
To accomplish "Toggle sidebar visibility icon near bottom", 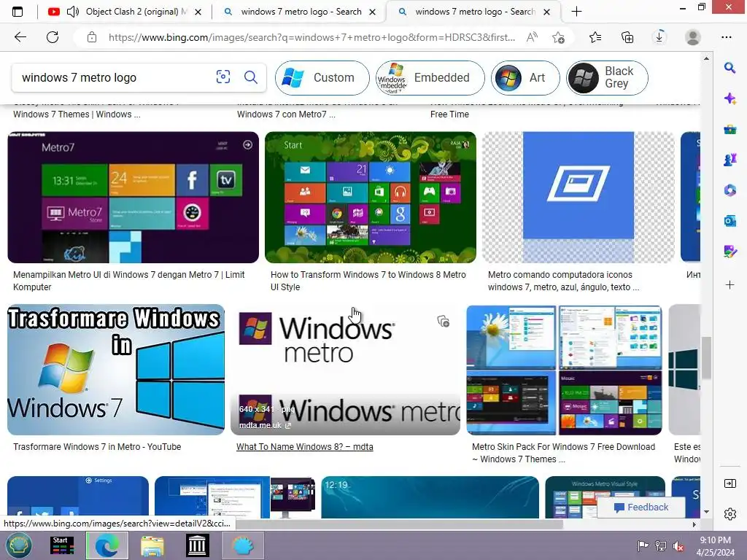I will click(x=729, y=483).
